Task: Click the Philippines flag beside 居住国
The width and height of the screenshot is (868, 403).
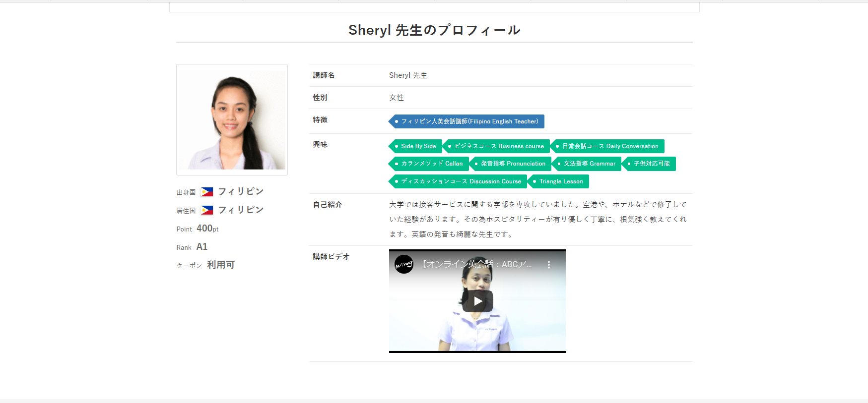Action: 207,210
